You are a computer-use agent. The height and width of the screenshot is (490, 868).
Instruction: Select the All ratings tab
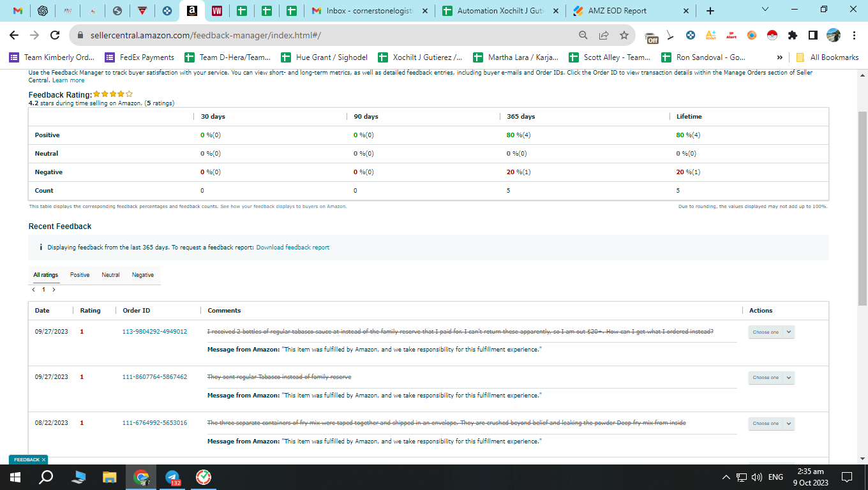(45, 275)
